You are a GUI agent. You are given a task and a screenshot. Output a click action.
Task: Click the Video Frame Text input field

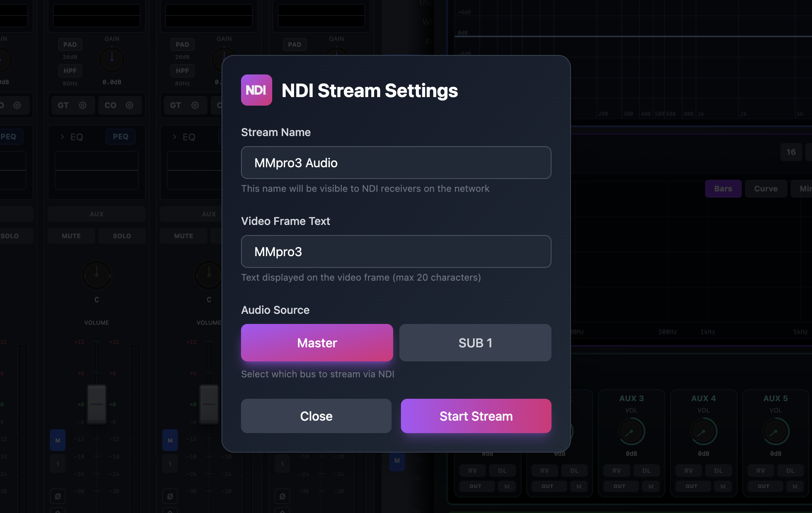tap(396, 251)
